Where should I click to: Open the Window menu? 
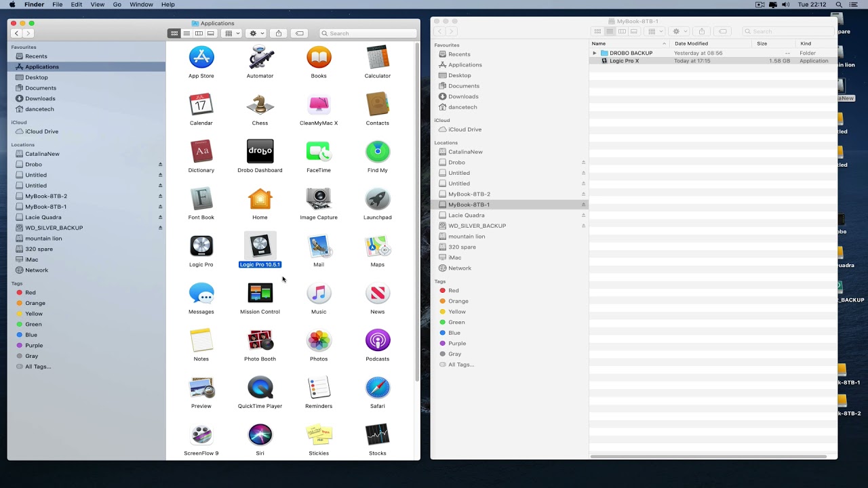click(x=141, y=5)
